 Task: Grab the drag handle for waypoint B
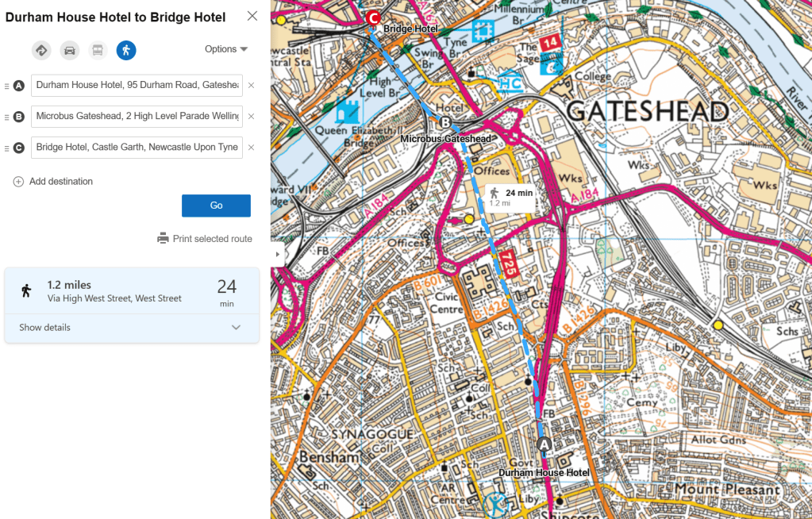pyautogui.click(x=7, y=117)
